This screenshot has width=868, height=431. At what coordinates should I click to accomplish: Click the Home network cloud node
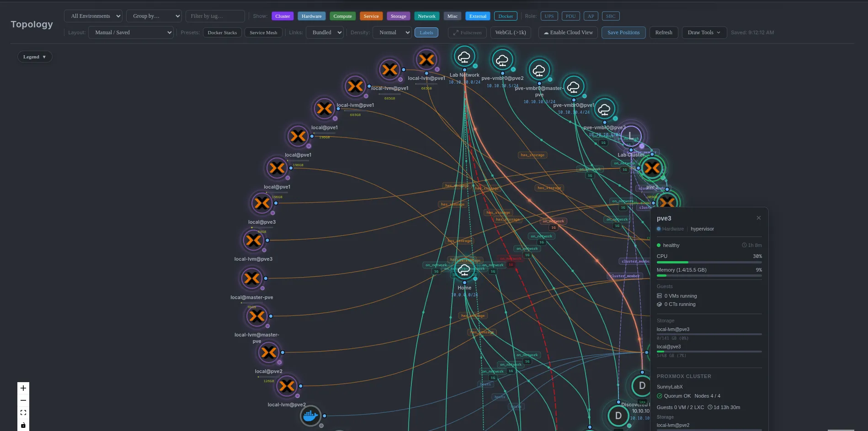(464, 269)
